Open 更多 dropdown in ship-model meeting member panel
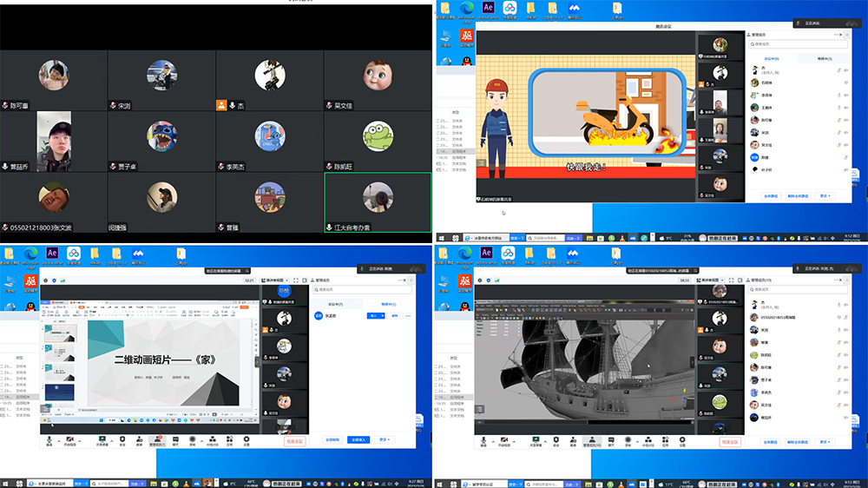 pos(825,442)
